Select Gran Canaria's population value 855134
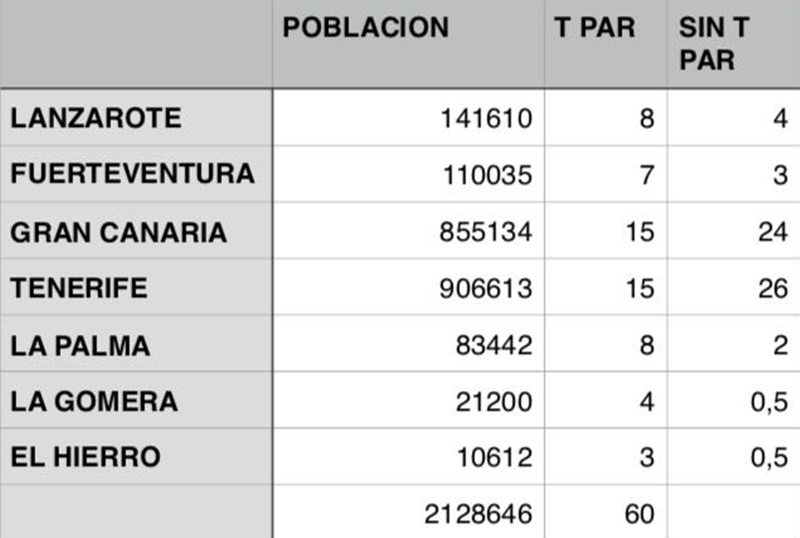800x538 pixels. pos(486,232)
